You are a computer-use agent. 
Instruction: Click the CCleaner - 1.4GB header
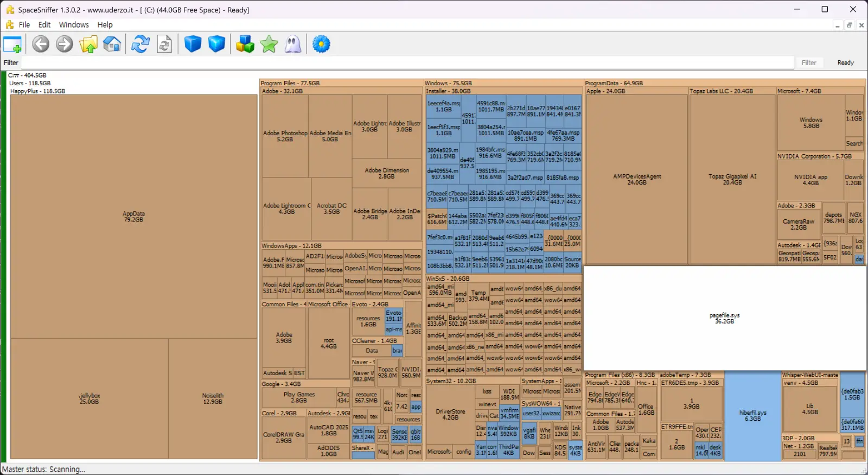pyautogui.click(x=374, y=341)
